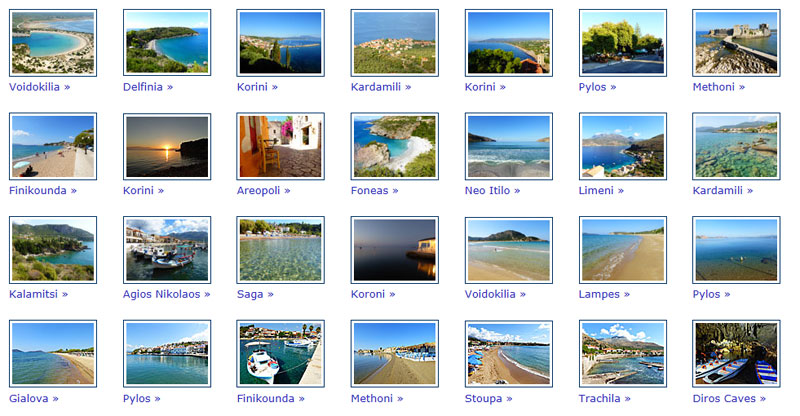Open the Foneas cove beach thumbnail
Image resolution: width=800 pixels, height=416 pixels.
pos(394,146)
